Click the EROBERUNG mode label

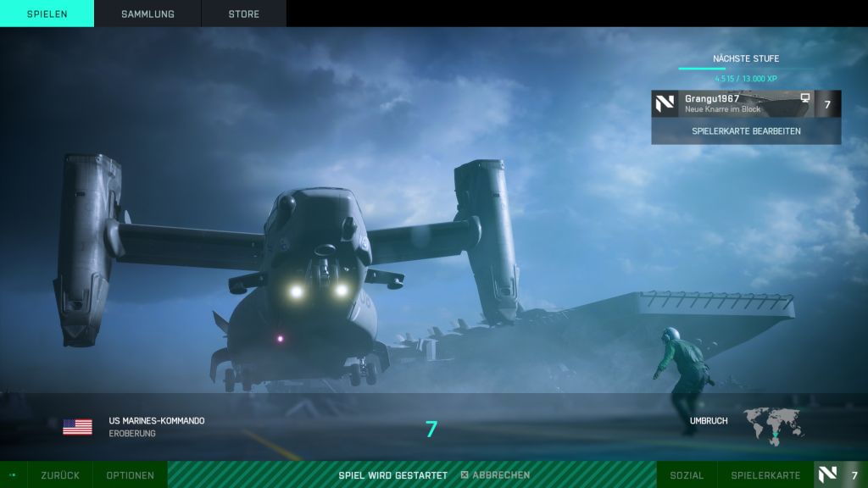(x=131, y=433)
